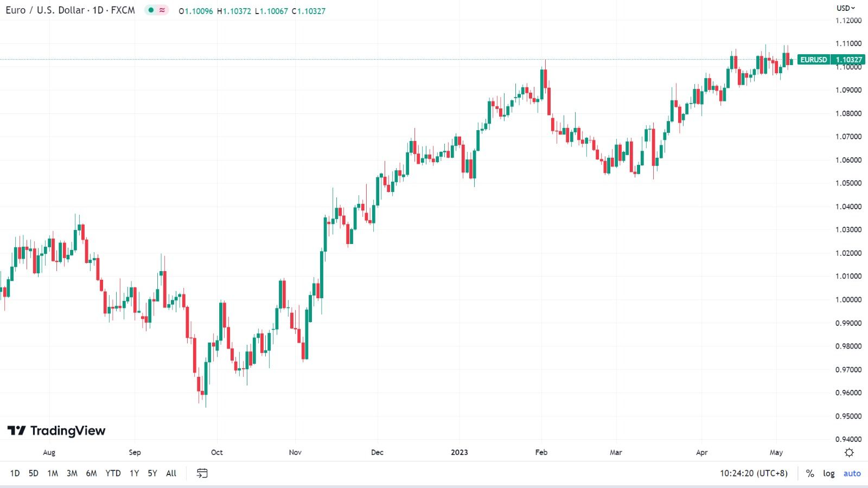Screen dimensions: 868x488
Task: Click the 0.97000 price axis label
Action: point(848,370)
